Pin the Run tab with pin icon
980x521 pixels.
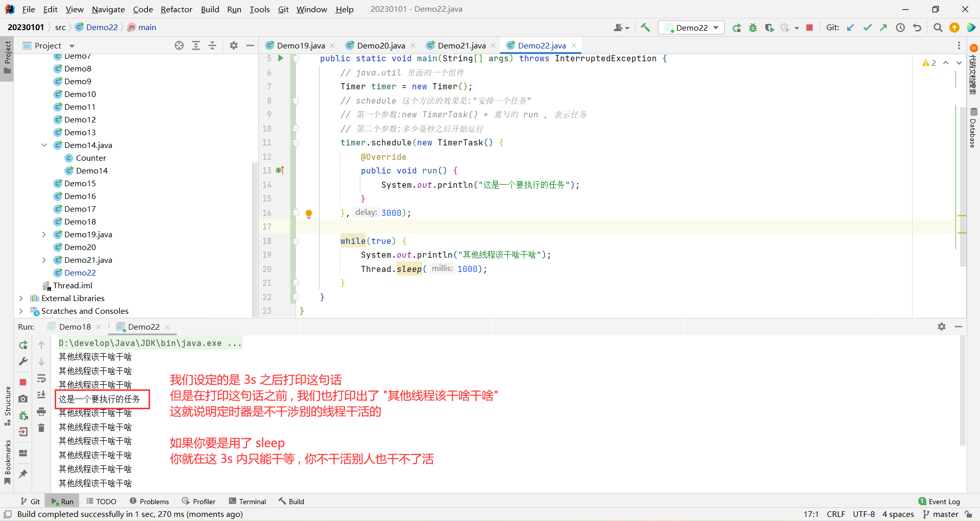pos(23,474)
